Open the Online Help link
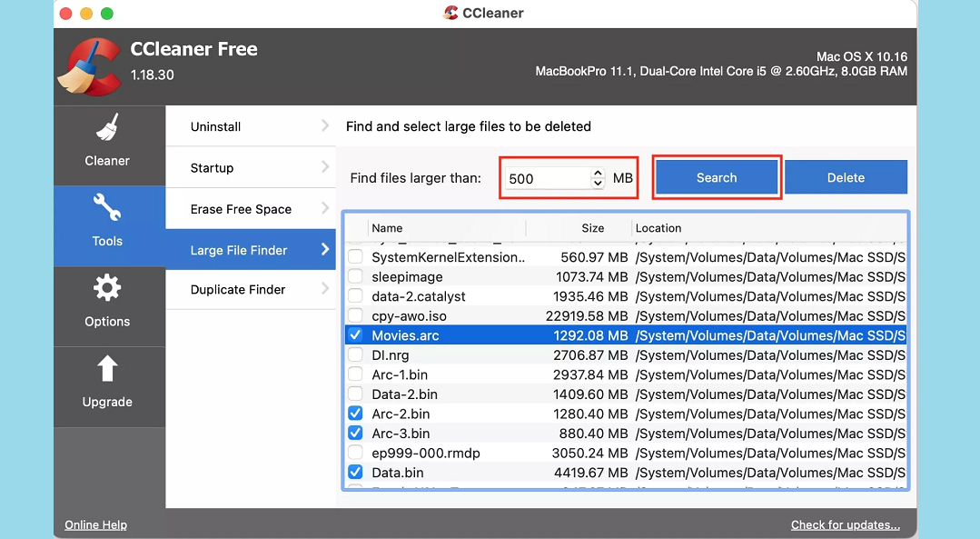Image resolution: width=980 pixels, height=539 pixels. click(95, 524)
